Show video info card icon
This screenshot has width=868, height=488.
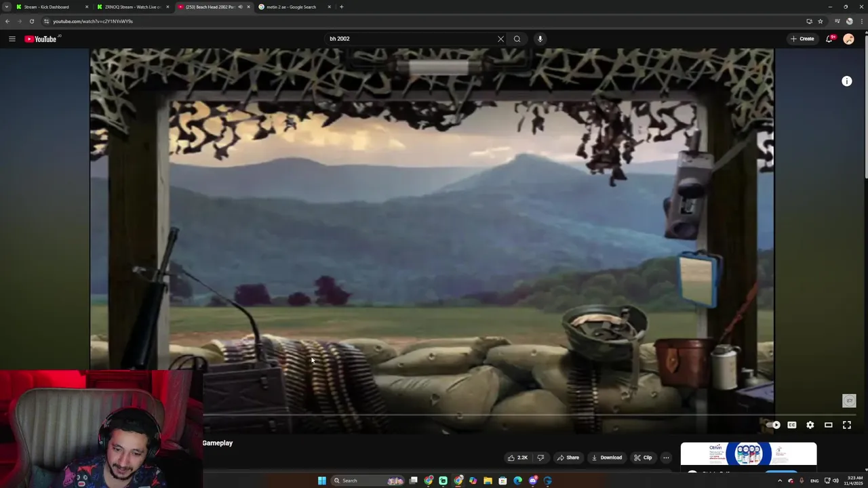846,81
